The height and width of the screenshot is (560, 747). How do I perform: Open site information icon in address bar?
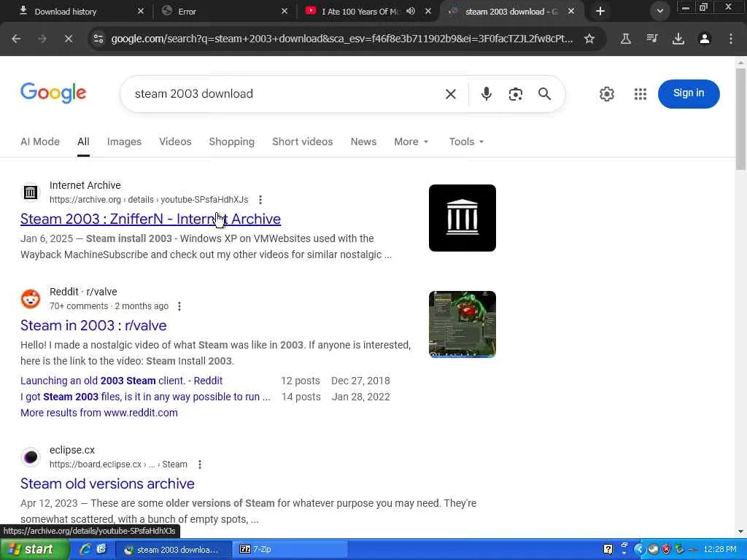tap(98, 39)
